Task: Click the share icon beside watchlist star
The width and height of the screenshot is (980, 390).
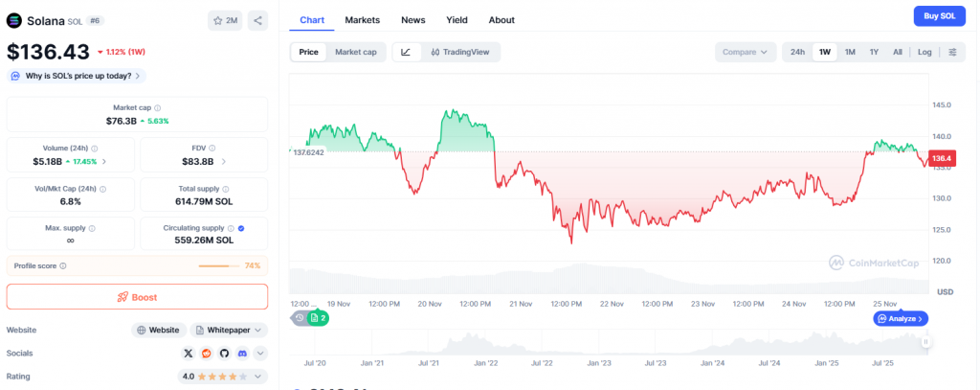Action: pyautogui.click(x=259, y=20)
